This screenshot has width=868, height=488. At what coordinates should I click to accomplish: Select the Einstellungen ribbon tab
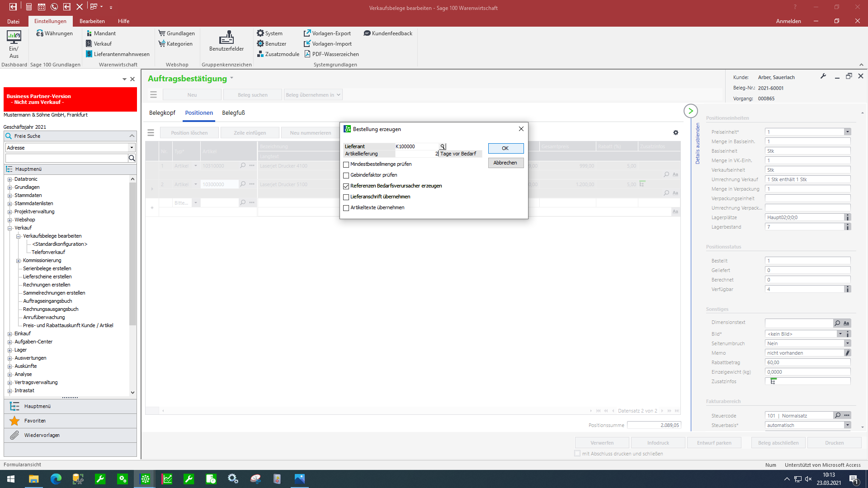tap(50, 21)
